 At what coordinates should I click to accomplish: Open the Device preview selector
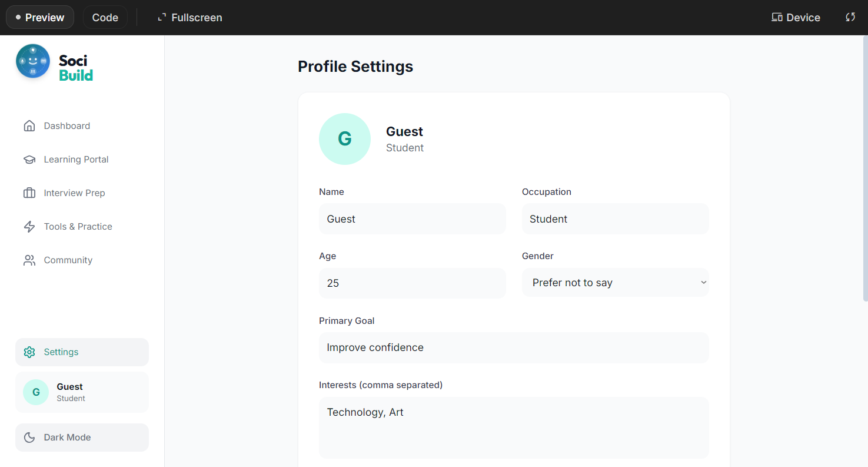tap(796, 18)
